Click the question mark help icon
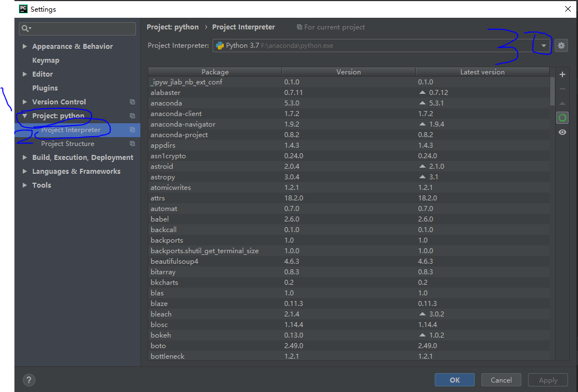 pyautogui.click(x=29, y=380)
